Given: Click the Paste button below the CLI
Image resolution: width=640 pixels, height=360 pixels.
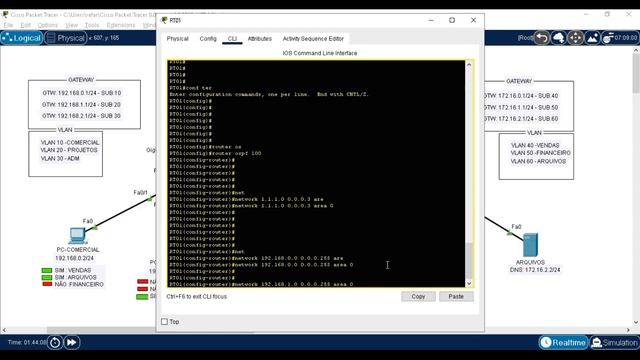Looking at the screenshot, I should coord(456,296).
